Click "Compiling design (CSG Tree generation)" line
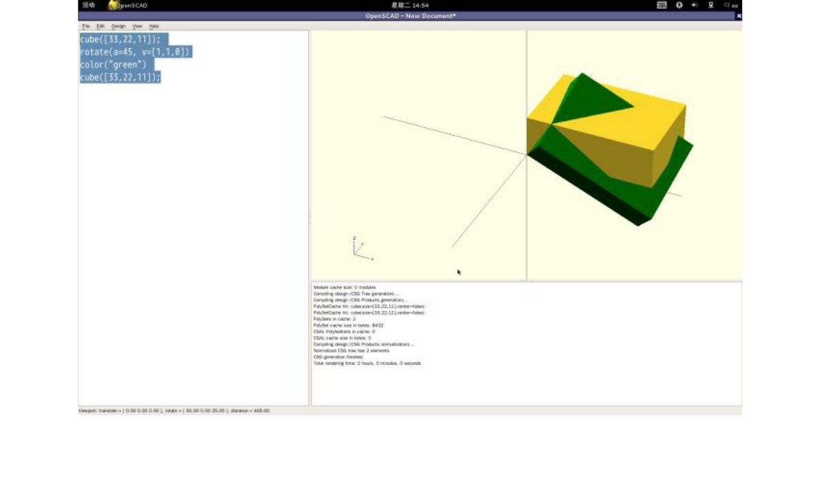Viewport: 820px width, 504px height. tap(356, 294)
